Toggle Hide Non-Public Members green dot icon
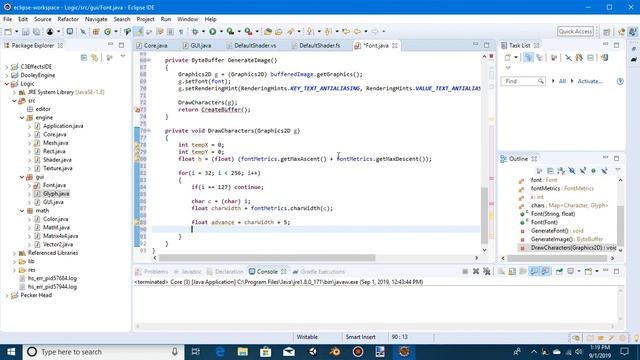 coord(593,171)
